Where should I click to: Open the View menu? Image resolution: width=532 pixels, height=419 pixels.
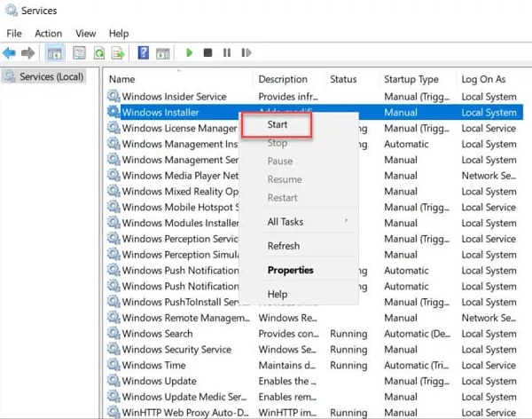85,34
